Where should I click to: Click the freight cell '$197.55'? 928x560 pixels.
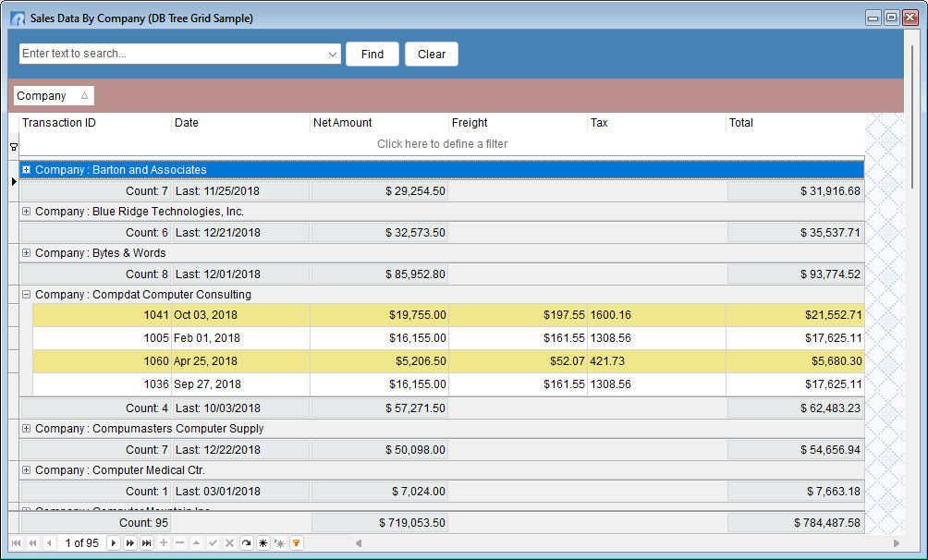[518, 315]
